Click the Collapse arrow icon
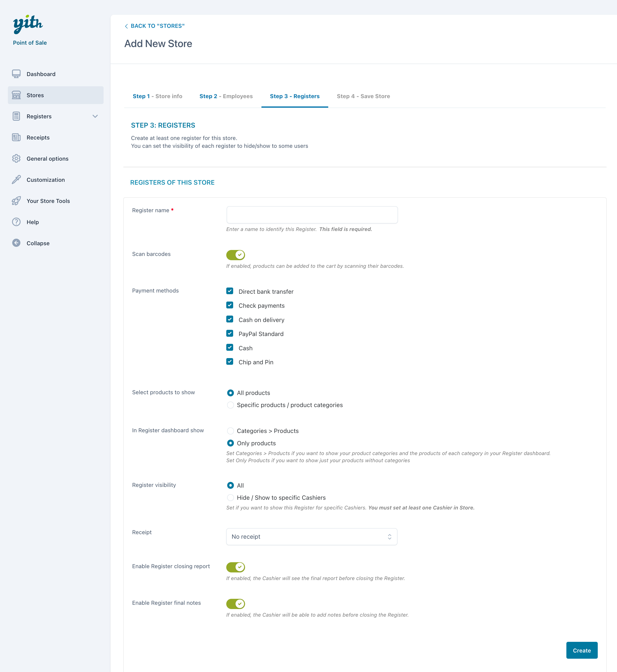The height and width of the screenshot is (672, 617). point(16,243)
